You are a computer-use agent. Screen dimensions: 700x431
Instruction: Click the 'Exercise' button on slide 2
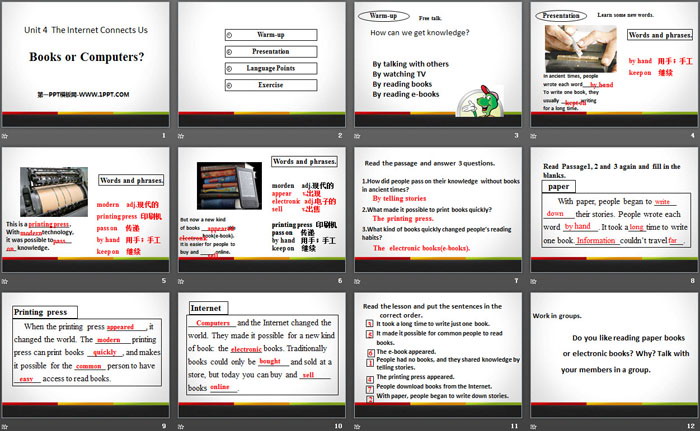point(271,85)
